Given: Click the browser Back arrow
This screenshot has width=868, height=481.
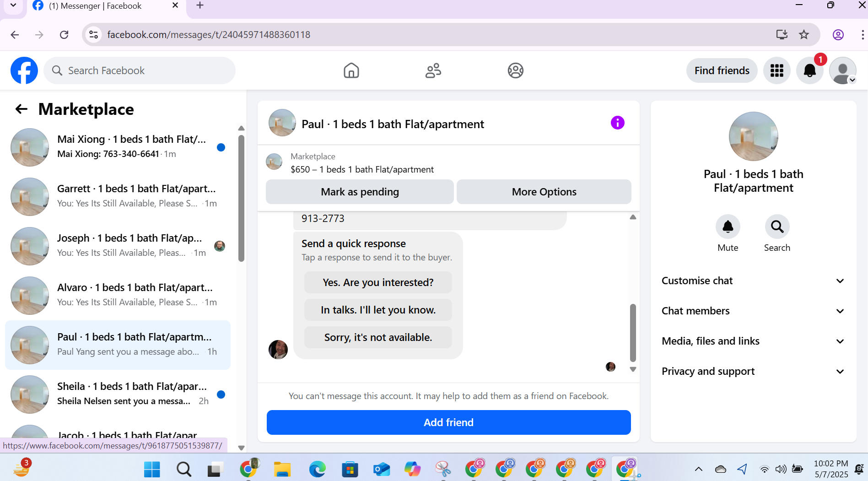Looking at the screenshot, I should click(x=15, y=35).
